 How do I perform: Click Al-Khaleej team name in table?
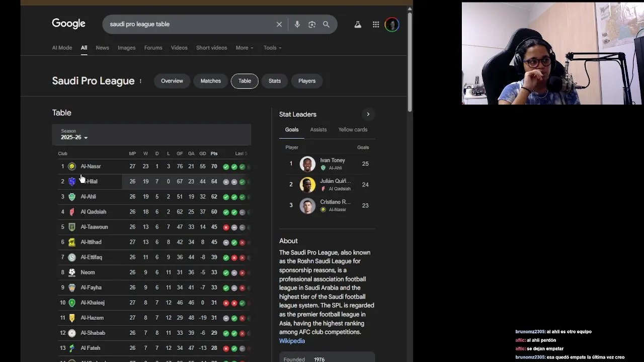pyautogui.click(x=93, y=302)
